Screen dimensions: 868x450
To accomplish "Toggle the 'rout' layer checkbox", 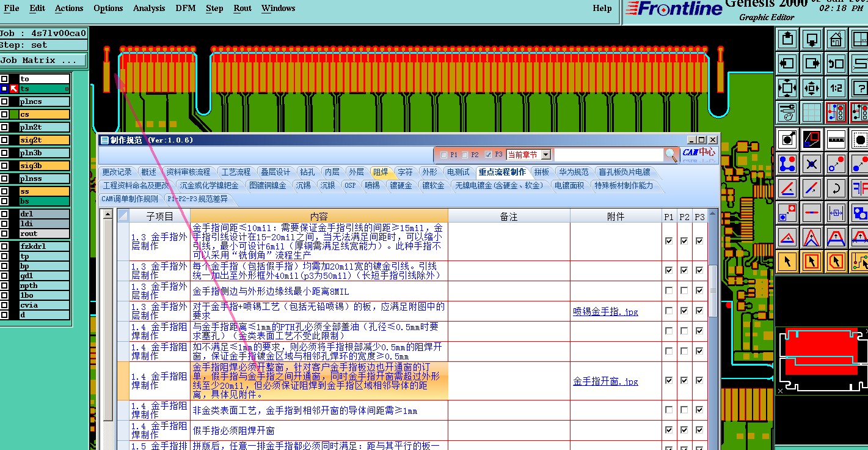I will pos(4,234).
